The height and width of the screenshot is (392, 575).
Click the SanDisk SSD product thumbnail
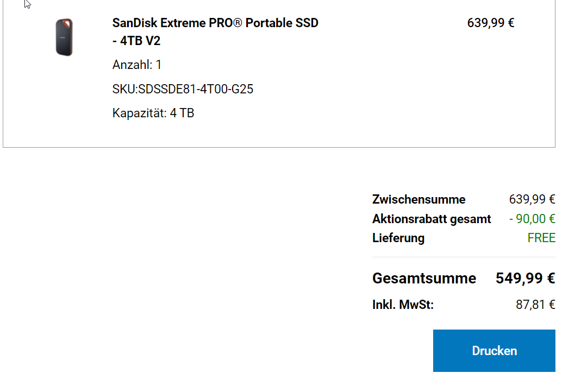64,37
